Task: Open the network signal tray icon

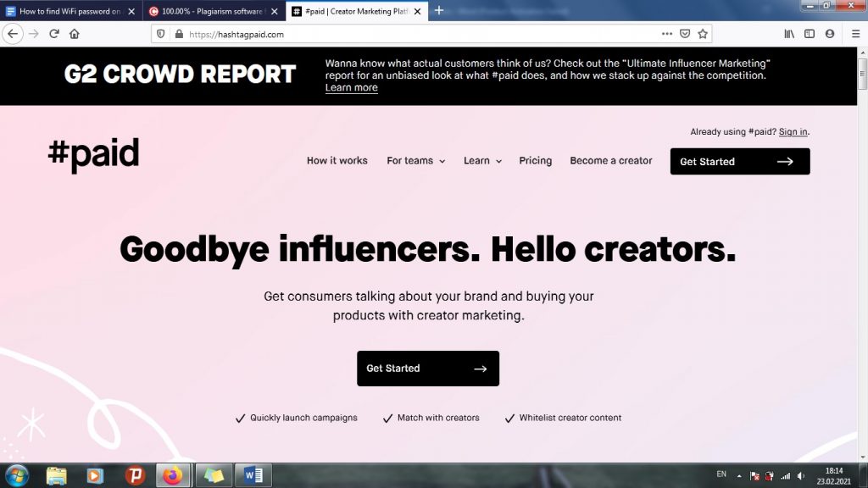Action: click(x=786, y=476)
